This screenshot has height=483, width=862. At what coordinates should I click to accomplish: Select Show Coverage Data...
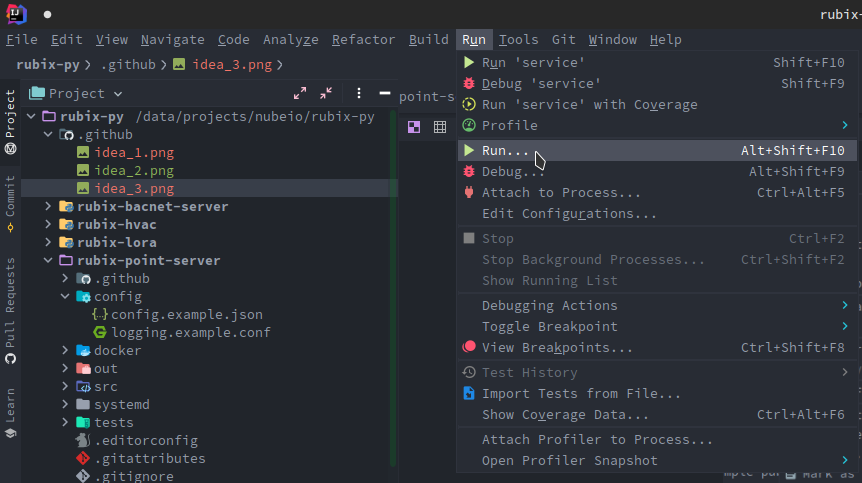(x=657, y=414)
